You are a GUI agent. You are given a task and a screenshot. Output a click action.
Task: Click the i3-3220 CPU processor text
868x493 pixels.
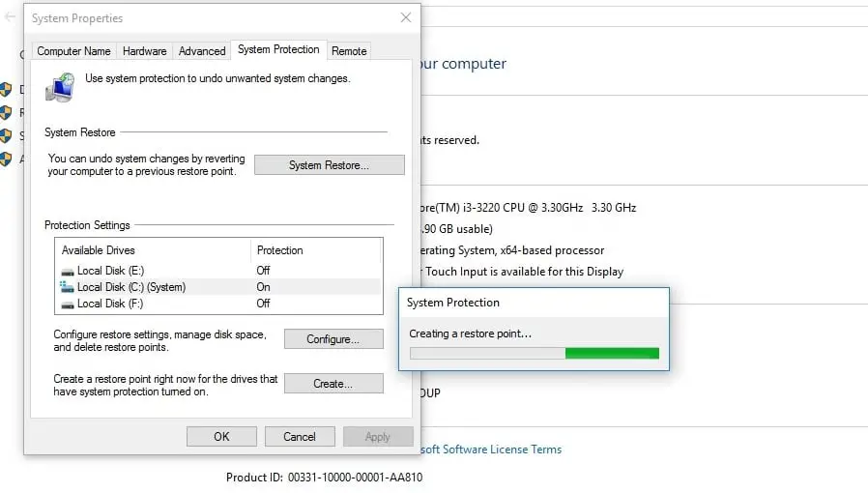(528, 208)
